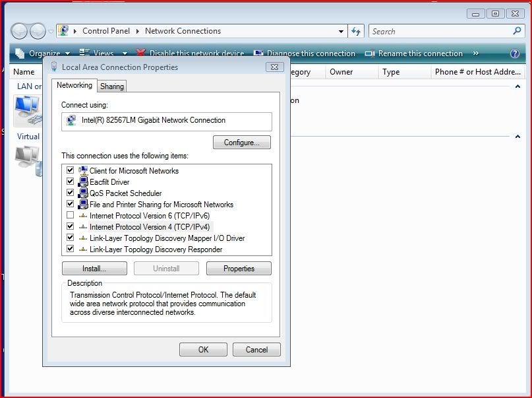Select the Virtual network adapter icon
Image resolution: width=532 pixels, height=398 pixels.
point(28,160)
